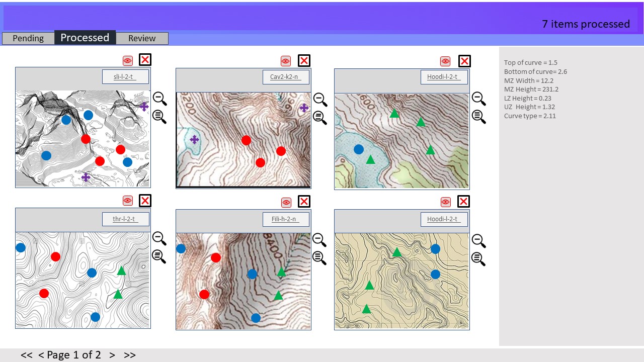Click the Fili-h-2-n label link

point(286,219)
